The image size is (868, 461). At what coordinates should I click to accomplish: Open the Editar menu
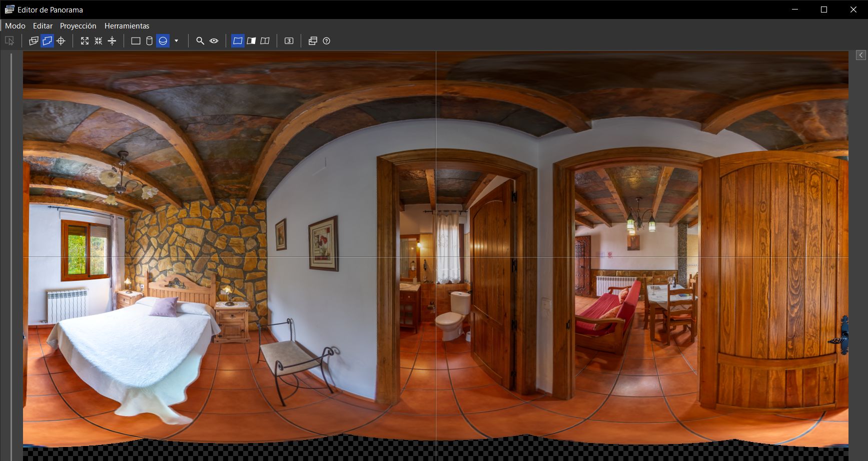(43, 26)
